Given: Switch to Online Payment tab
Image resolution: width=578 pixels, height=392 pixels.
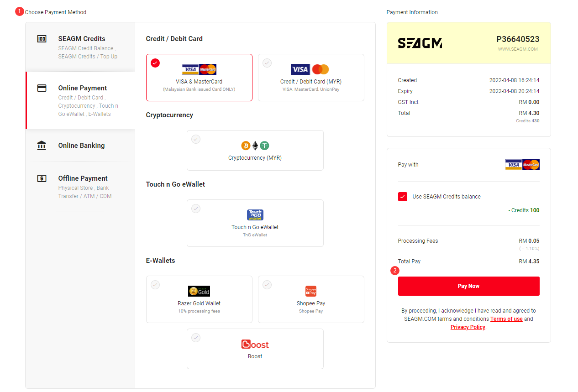Looking at the screenshot, I should point(80,100).
